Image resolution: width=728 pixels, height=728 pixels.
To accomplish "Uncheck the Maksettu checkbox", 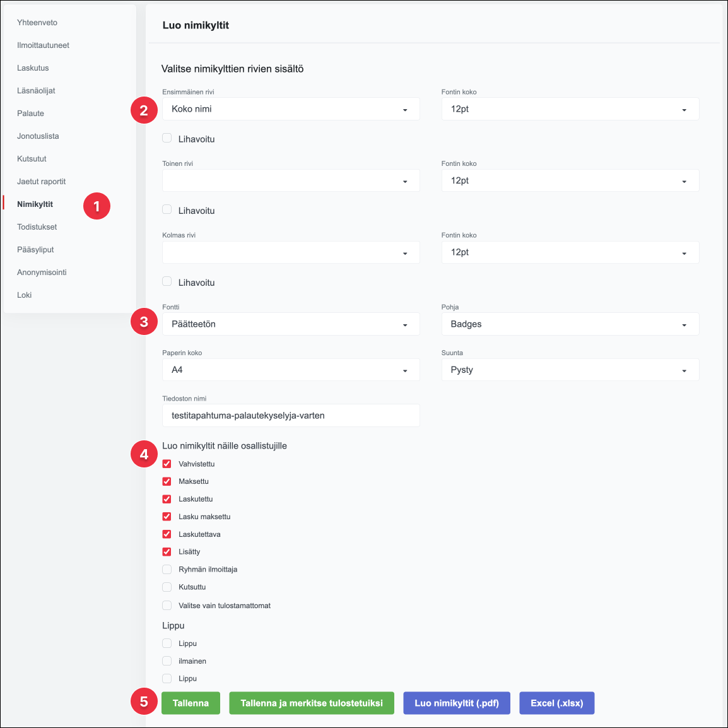I will pos(167,481).
